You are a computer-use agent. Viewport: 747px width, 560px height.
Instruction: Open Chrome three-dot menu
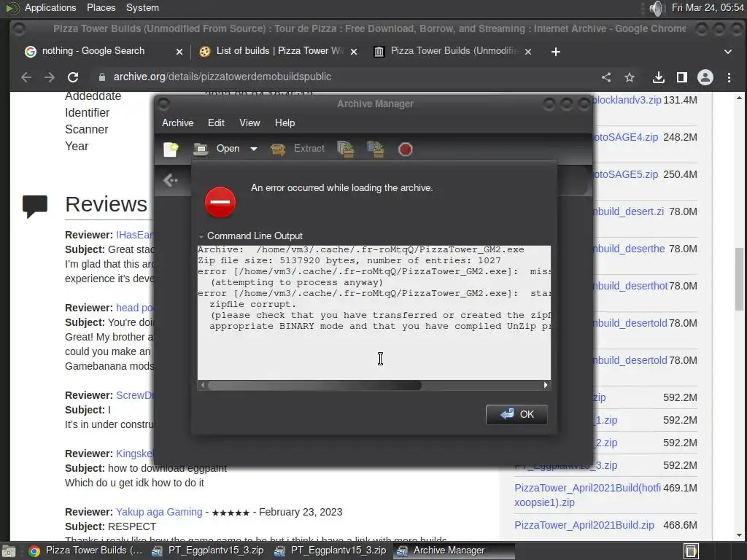729,77
